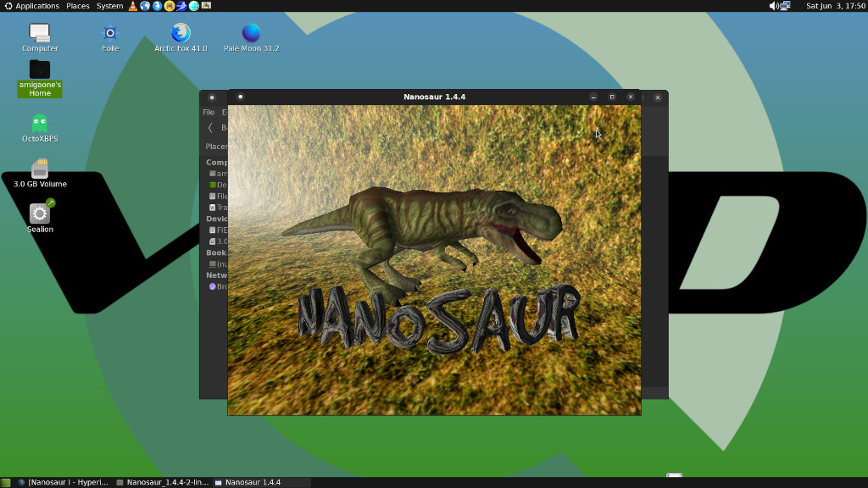
Task: Open the File menu in the file manager
Action: click(x=209, y=113)
